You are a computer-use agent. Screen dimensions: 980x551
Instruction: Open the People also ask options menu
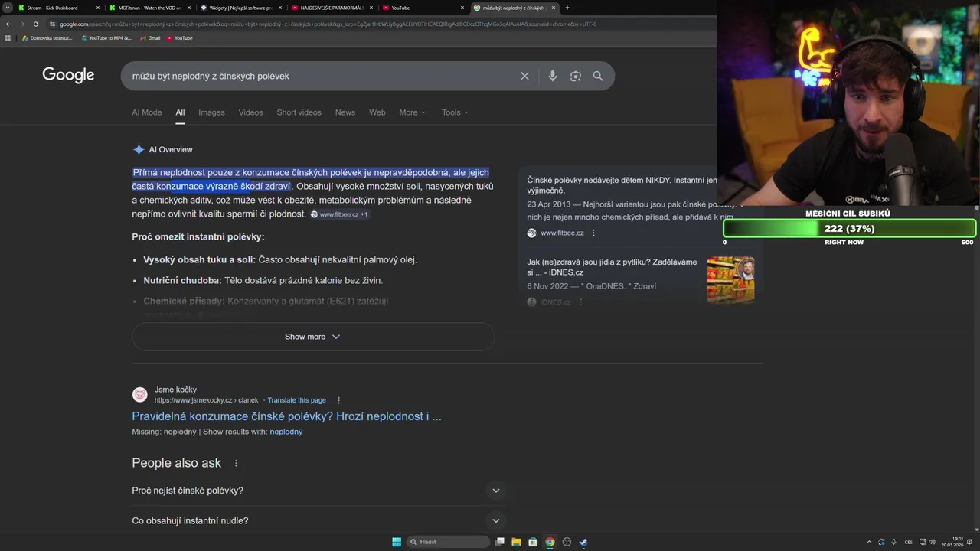pos(236,463)
